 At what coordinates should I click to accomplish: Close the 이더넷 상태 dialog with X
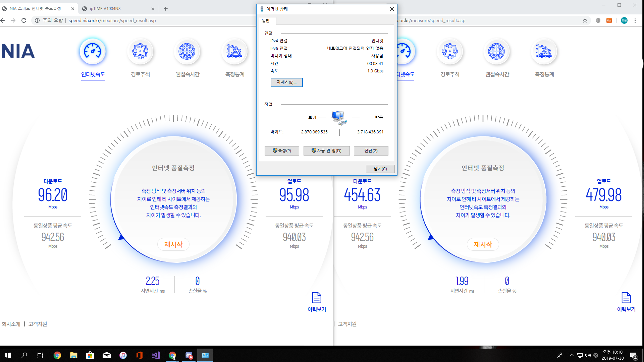392,9
